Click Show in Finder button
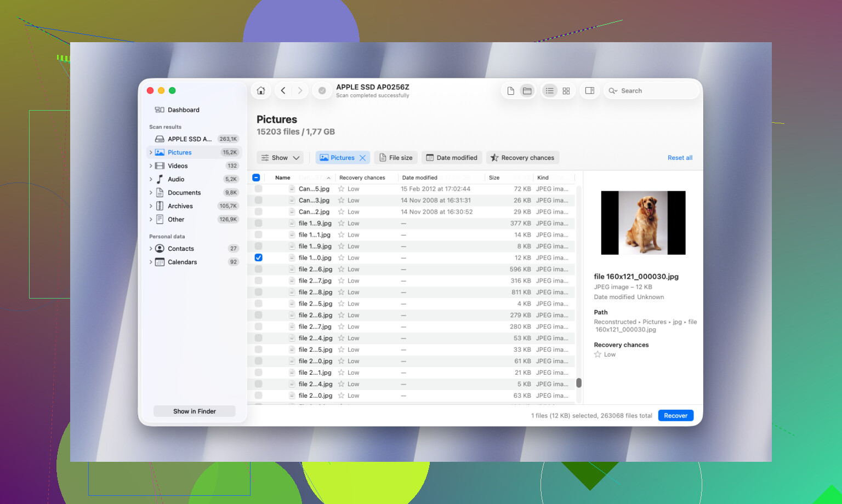842x504 pixels. tap(195, 411)
